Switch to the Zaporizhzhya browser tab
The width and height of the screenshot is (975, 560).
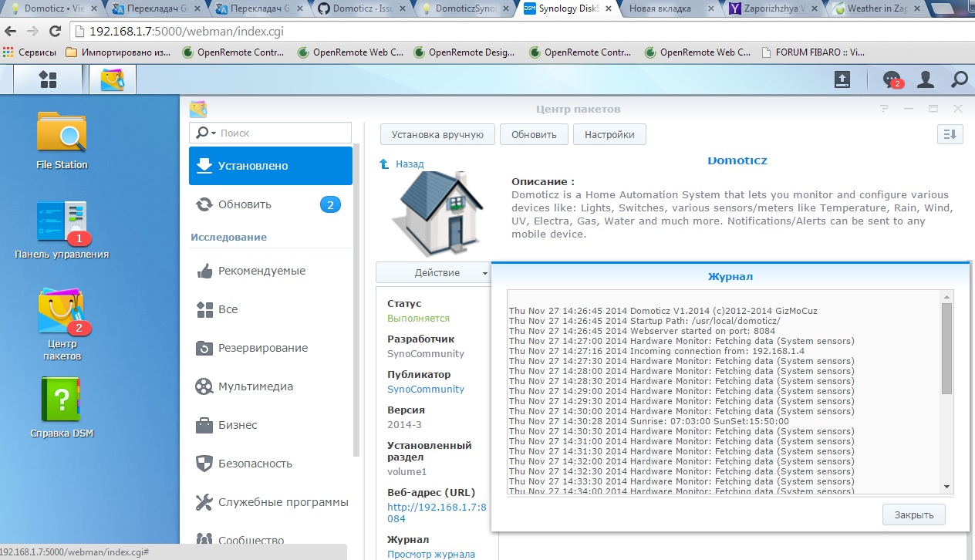[x=773, y=9]
